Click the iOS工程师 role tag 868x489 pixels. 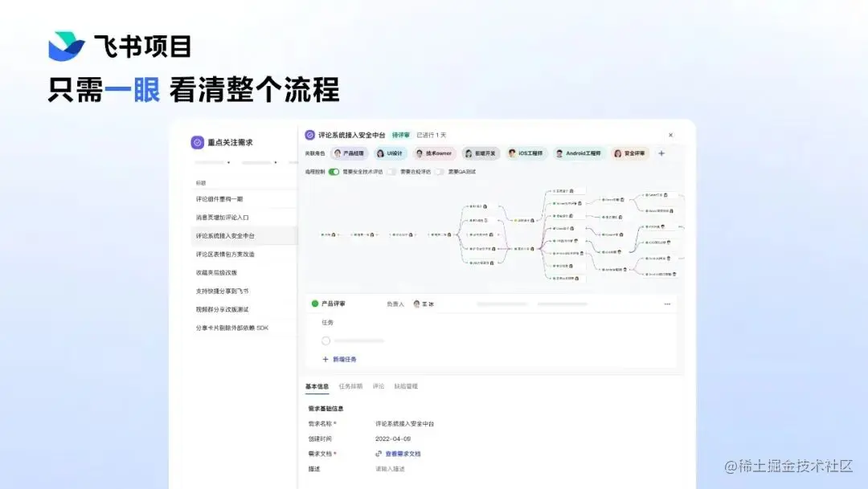tap(528, 153)
